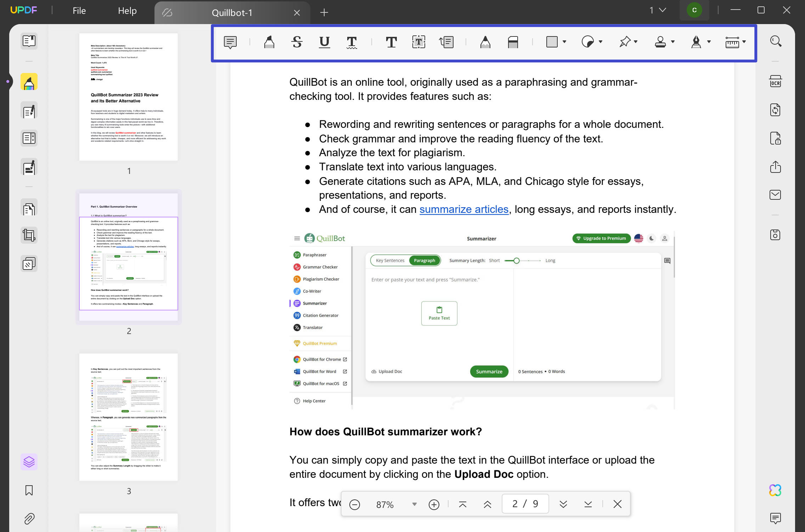
Task: Select the Strikethrough annotation tool
Action: pyautogui.click(x=297, y=42)
